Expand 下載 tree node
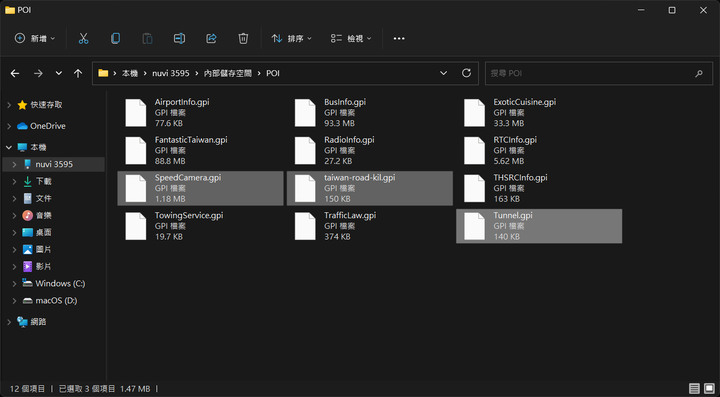This screenshot has height=397, width=720. [x=15, y=181]
